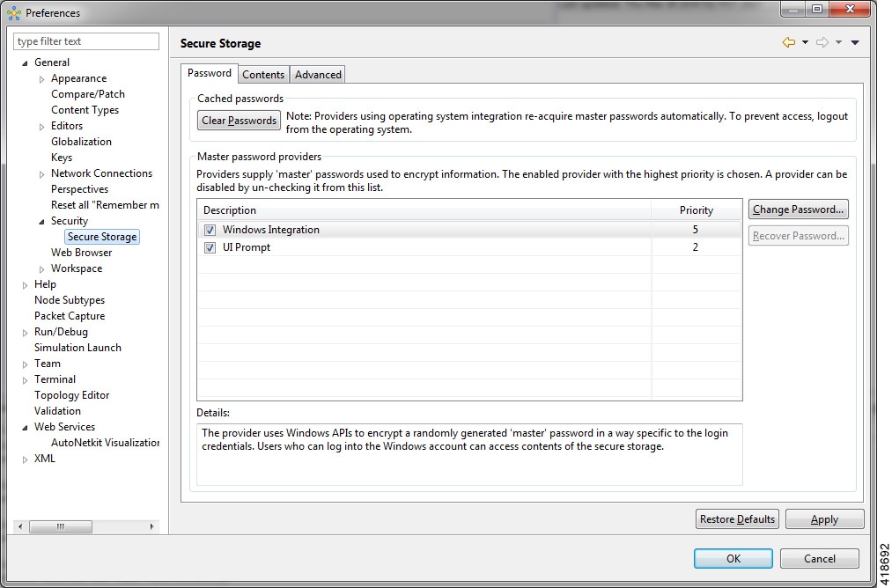
Task: Expand the Network Connections node
Action: click(41, 174)
